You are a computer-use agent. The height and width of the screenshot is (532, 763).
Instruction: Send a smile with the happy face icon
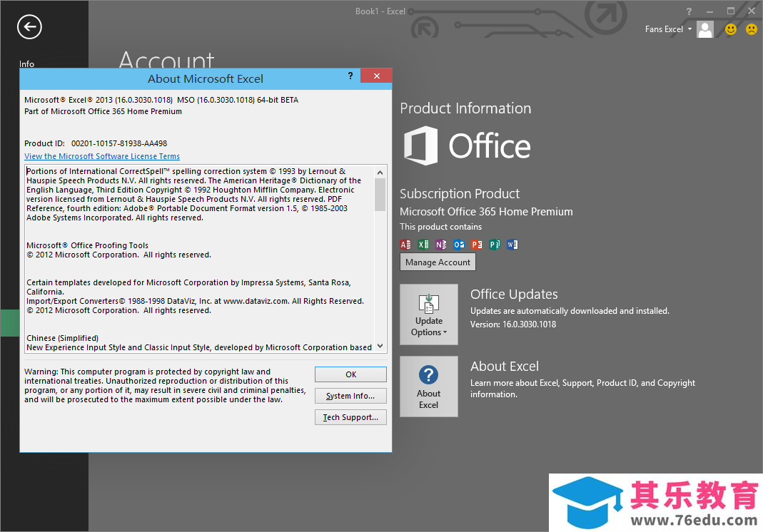[730, 29]
